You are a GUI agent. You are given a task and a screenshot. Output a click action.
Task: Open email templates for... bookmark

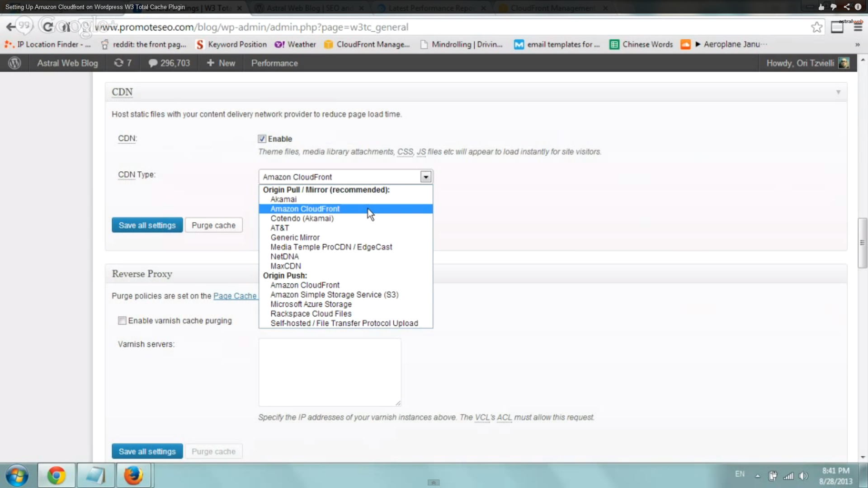(x=557, y=44)
